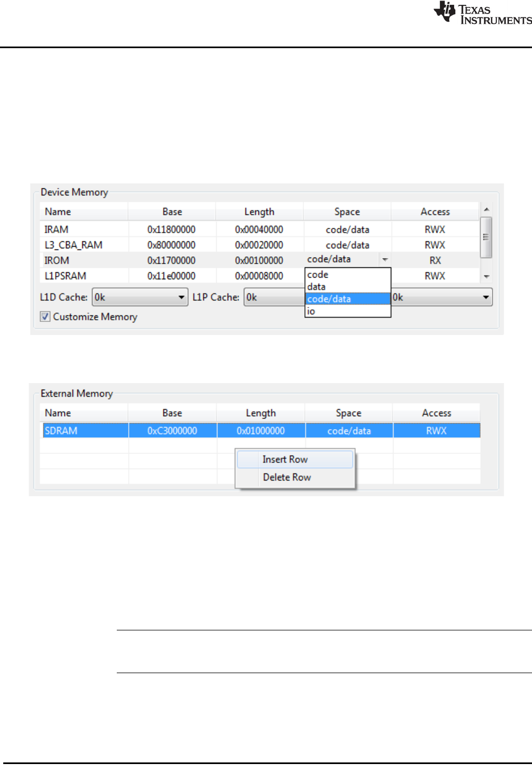Click SDRAM access cell RWX
The height and width of the screenshot is (770, 532).
point(436,431)
